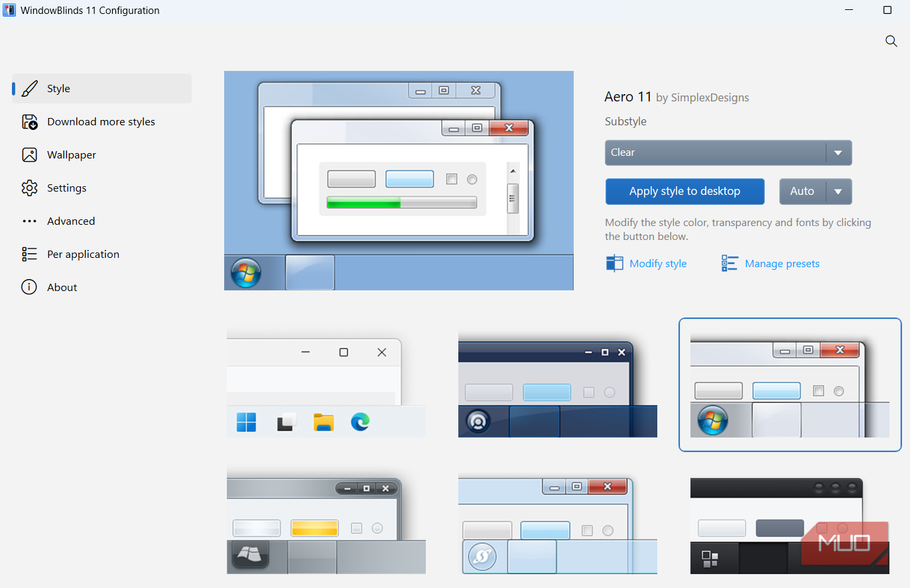Click the WindowBlinds app icon in title bar
This screenshot has height=588, width=910.
tap(10, 11)
